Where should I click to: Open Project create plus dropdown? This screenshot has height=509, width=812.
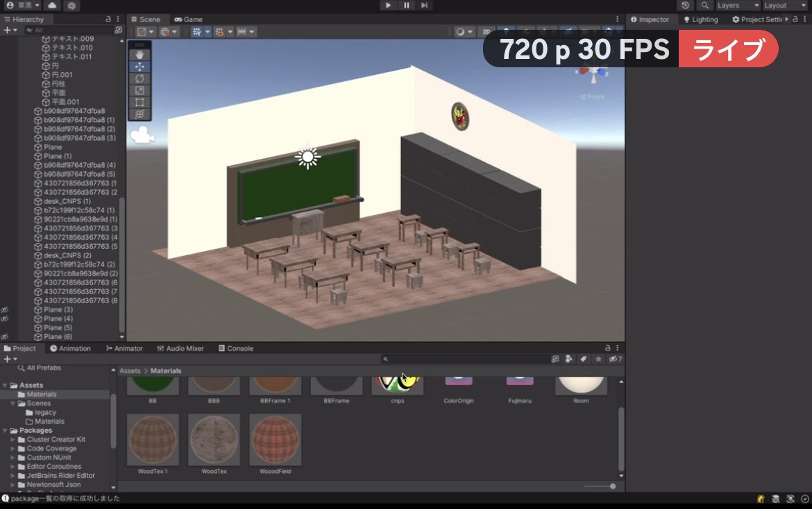point(10,359)
